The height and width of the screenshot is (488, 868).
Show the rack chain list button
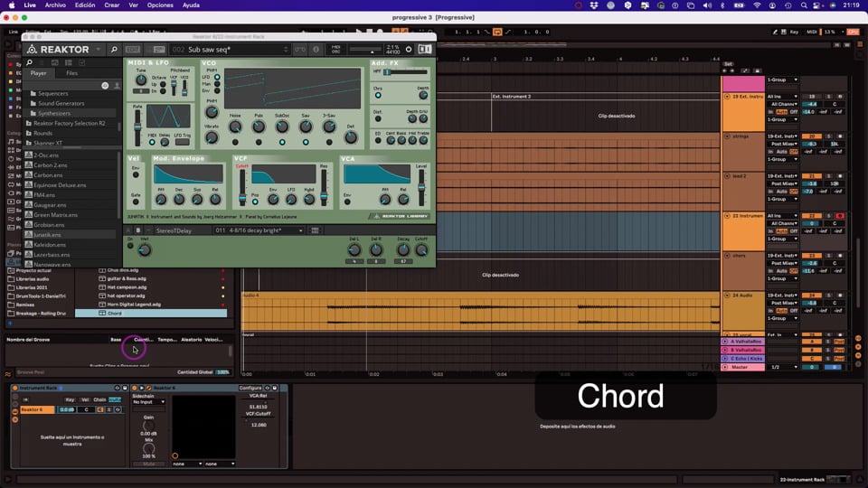tap(15, 412)
